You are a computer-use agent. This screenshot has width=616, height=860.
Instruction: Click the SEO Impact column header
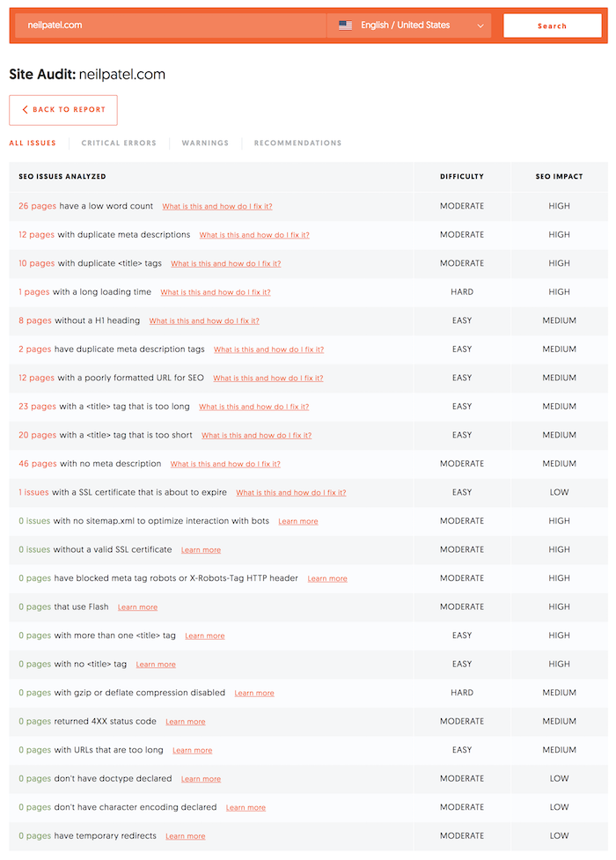559,177
